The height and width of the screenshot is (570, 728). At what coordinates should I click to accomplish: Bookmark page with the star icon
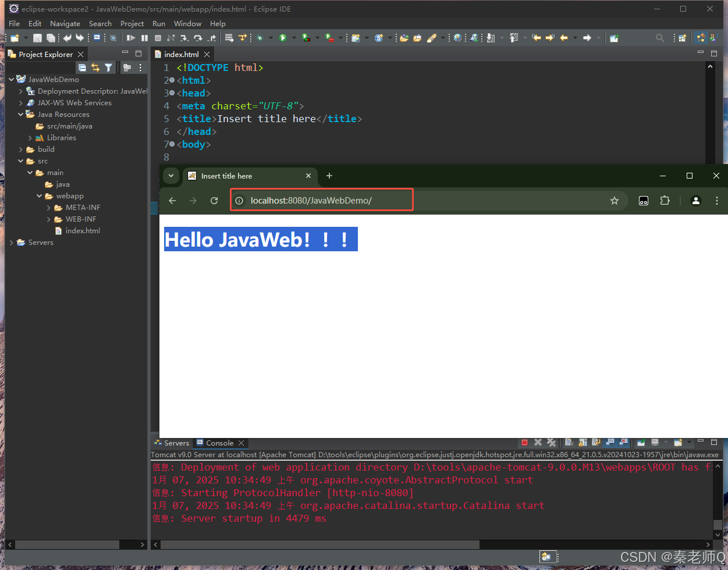614,201
